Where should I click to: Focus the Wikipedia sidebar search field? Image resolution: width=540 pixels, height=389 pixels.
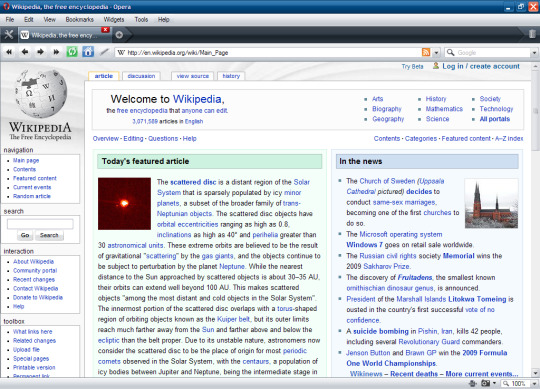pyautogui.click(x=40, y=224)
